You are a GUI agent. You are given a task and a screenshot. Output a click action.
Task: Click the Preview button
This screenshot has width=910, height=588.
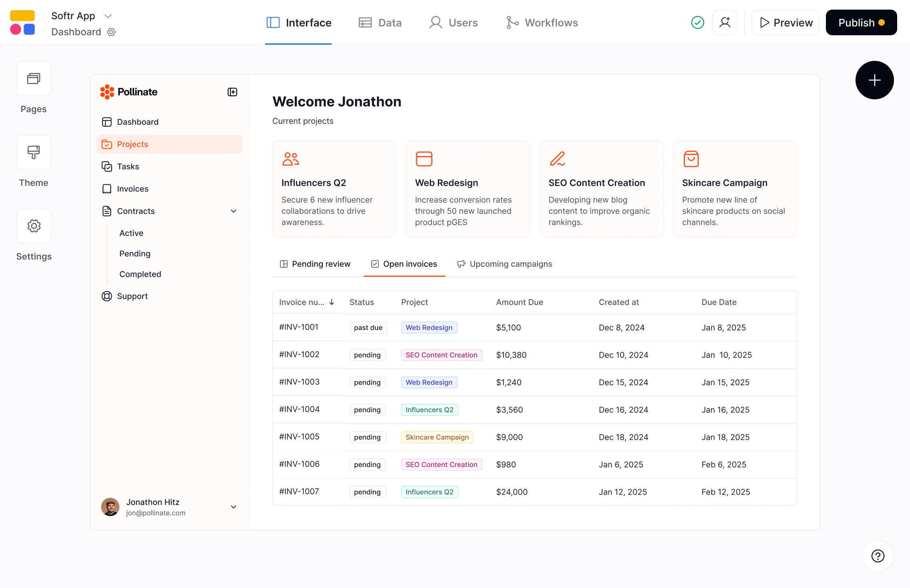point(785,23)
